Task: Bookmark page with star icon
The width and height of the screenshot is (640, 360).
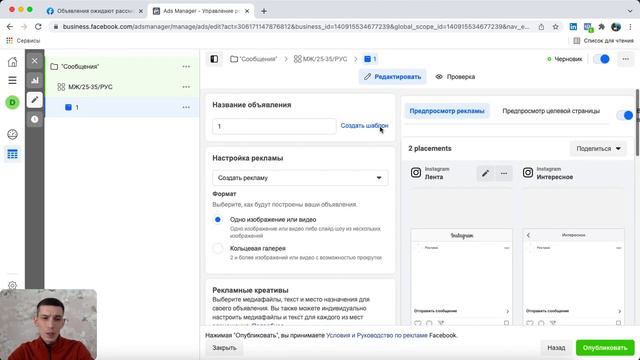Action: click(556, 27)
